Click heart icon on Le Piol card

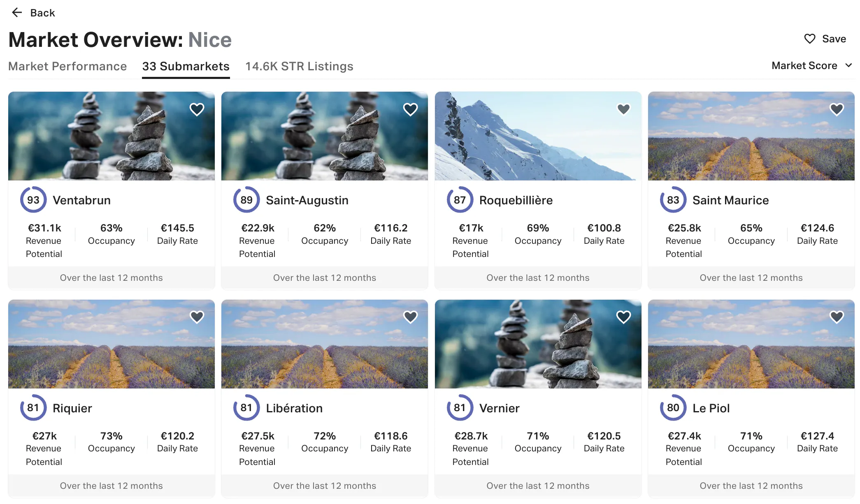837,317
